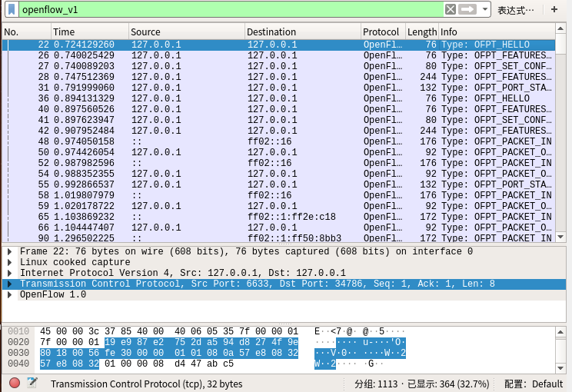The height and width of the screenshot is (392, 572).
Task: Open capture file comment edit icon
Action: pos(32,383)
